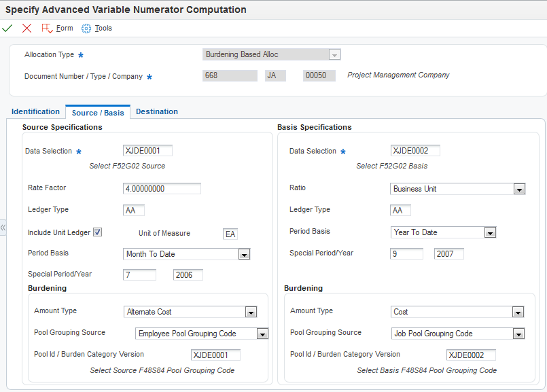The image size is (547, 392).
Task: Click the Unit of Measure EA field
Action: 230,234
